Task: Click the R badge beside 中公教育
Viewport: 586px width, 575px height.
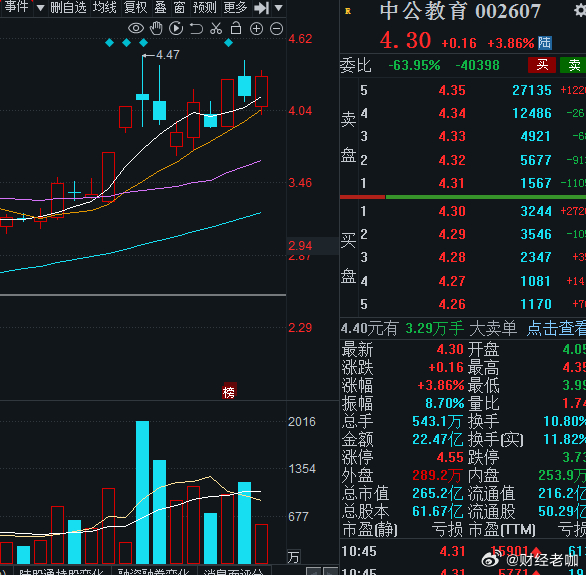Action: (x=348, y=11)
